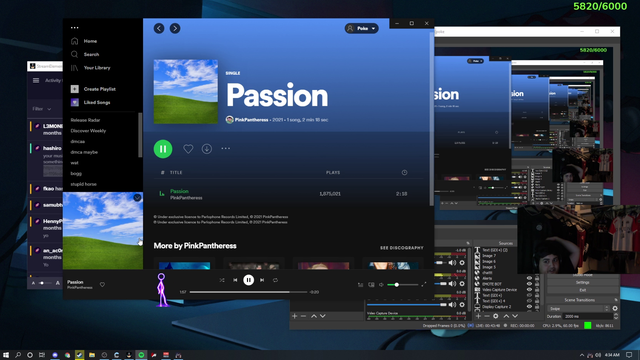Skip to the previous track
Image resolution: width=640 pixels, height=360 pixels.
tap(235, 280)
